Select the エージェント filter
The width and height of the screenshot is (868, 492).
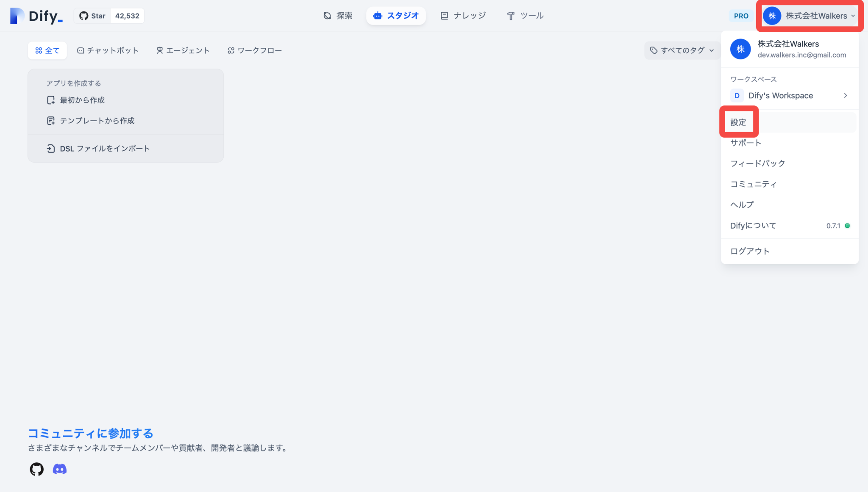point(183,50)
